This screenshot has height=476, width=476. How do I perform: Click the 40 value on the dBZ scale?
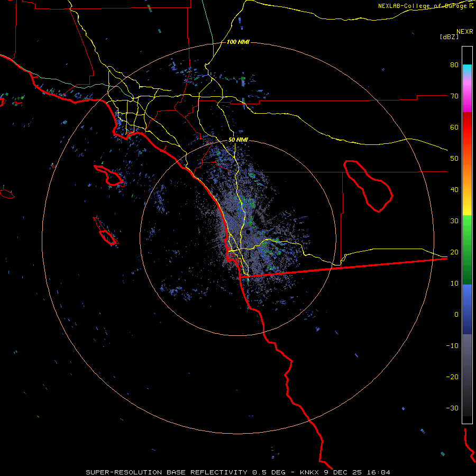point(454,190)
